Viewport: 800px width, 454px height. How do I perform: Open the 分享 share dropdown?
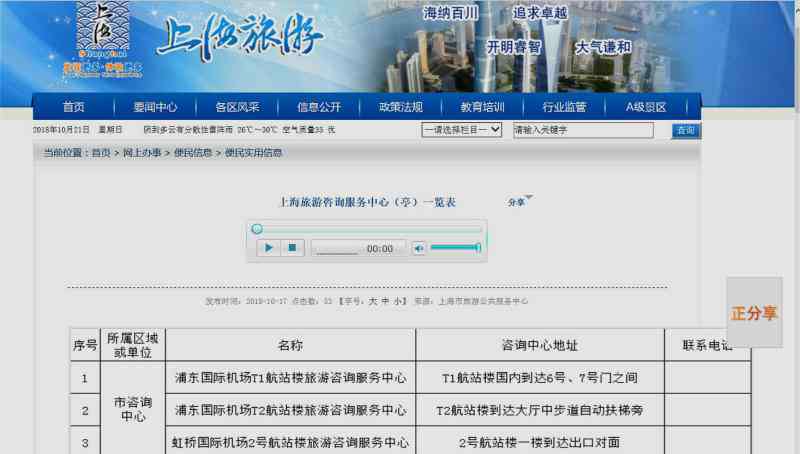coord(519,201)
